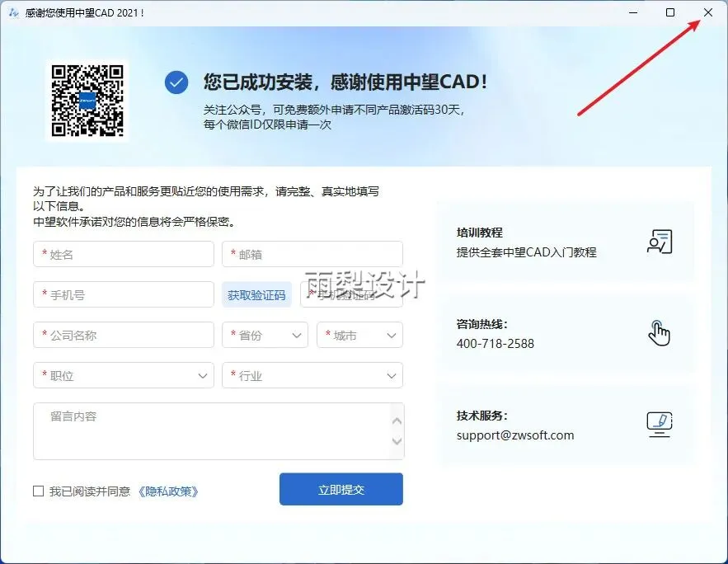The width and height of the screenshot is (728, 564).
Task: Focus the 姓名 name field
Action: [124, 254]
